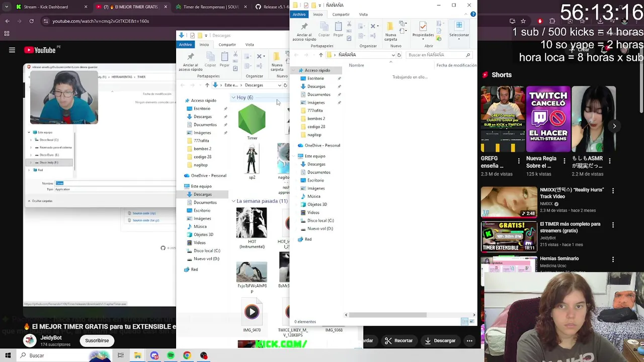The image size is (644, 362).
Task: Click up arrow in Descargas address bar
Action: [207, 85]
